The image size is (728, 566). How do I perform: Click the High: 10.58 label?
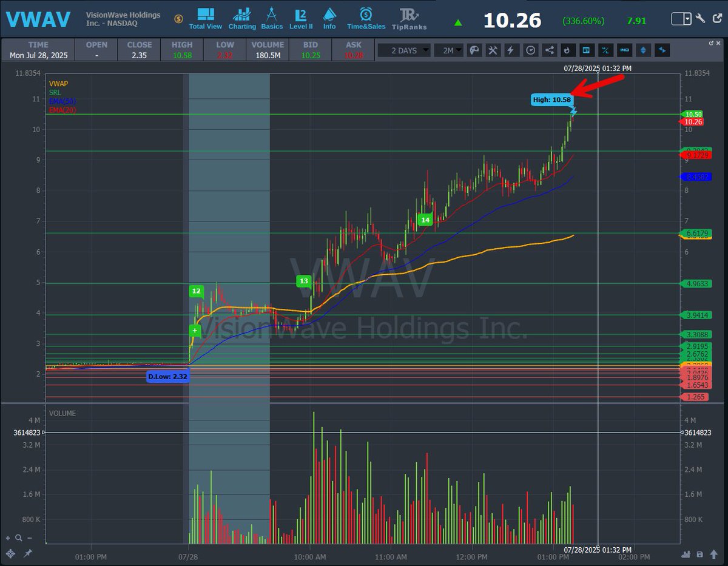pos(552,99)
